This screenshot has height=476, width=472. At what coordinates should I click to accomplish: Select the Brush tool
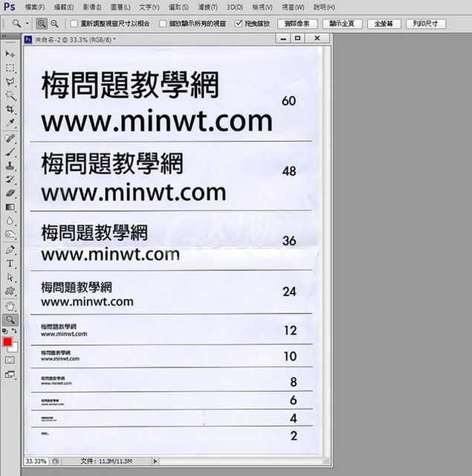10,152
